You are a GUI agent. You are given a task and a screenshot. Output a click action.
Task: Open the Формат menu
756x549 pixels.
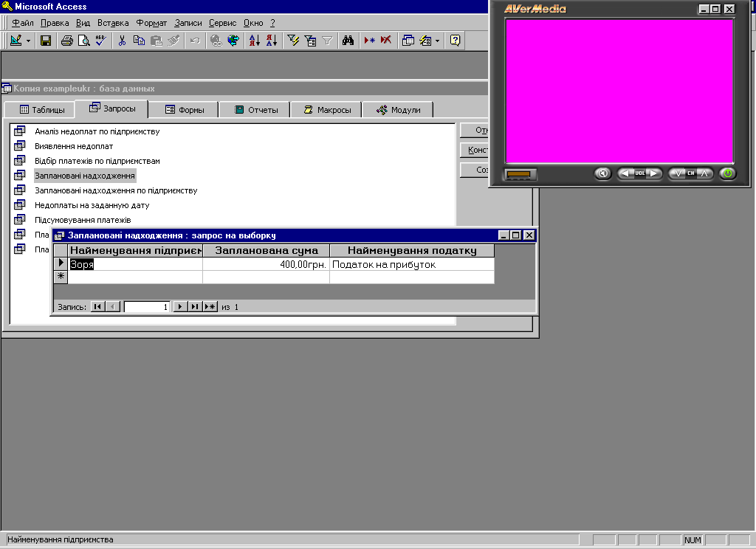coord(151,23)
